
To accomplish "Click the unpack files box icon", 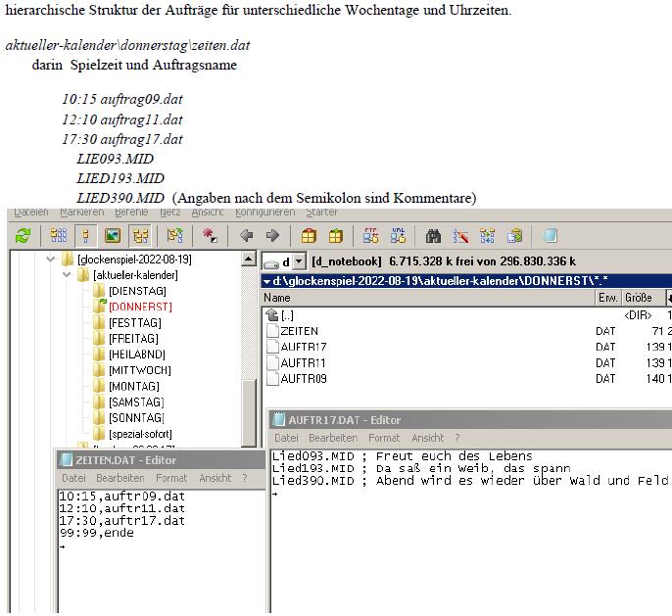I will point(336,236).
